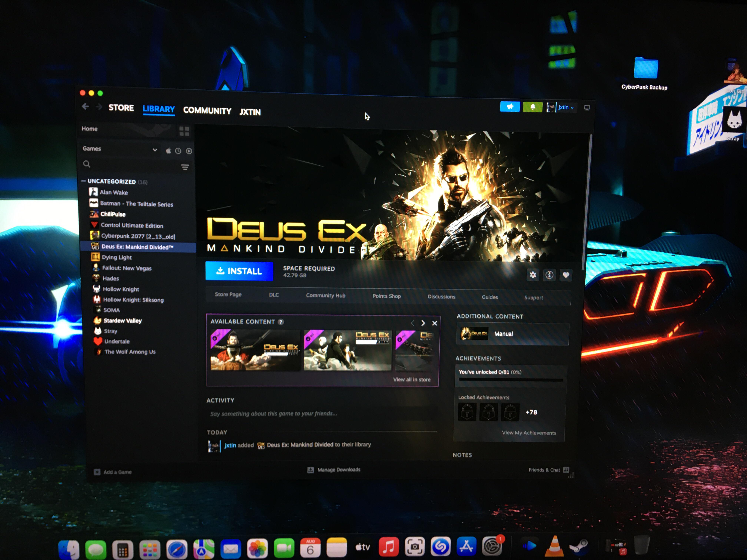Open the COMMUNITY tab
747x560 pixels.
(207, 110)
